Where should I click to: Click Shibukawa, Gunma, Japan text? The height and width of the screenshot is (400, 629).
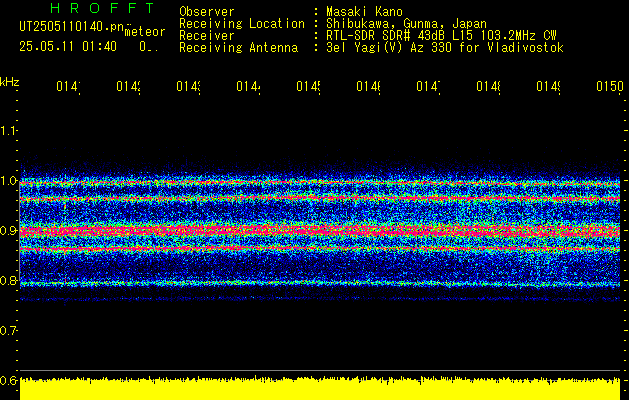[406, 24]
